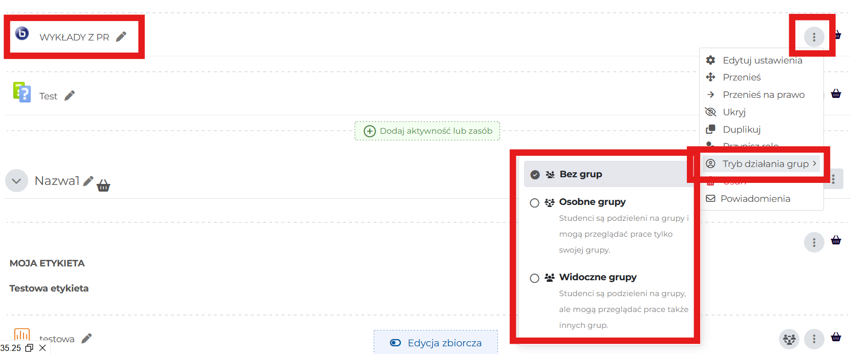Click the BigBlueButton icon beside WYKŁADY Z PR
The image size is (868, 354).
[22, 33]
